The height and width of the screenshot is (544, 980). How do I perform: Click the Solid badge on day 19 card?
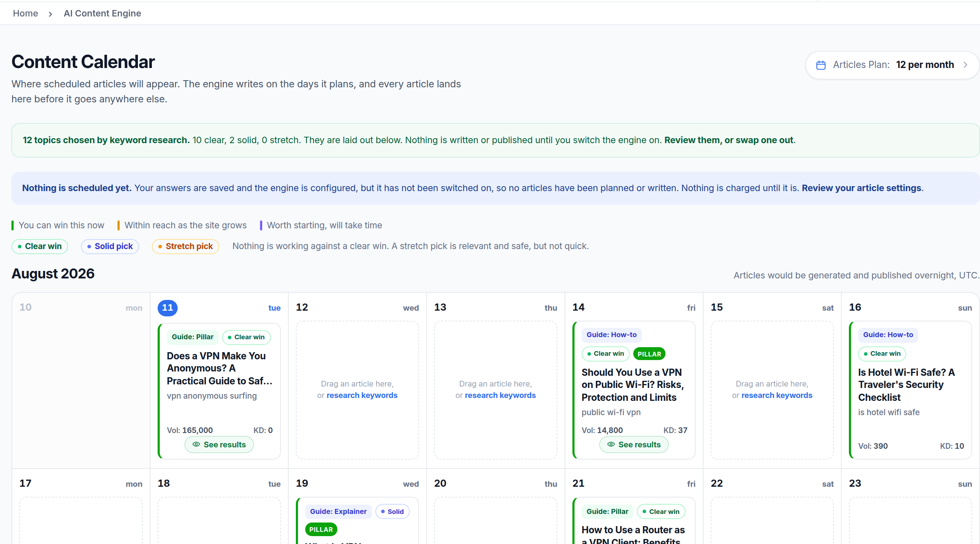(x=392, y=512)
